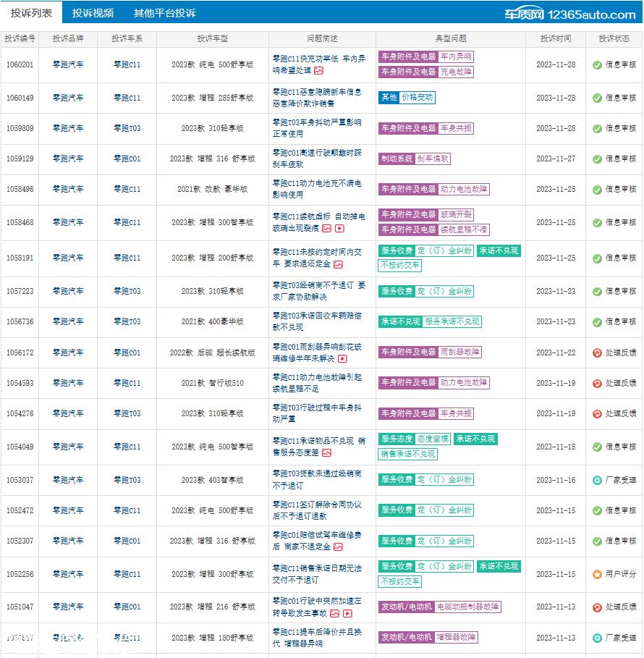Click the model text 2022款 后驱 超长续航版
This screenshot has width=644, height=658.
pos(212,353)
